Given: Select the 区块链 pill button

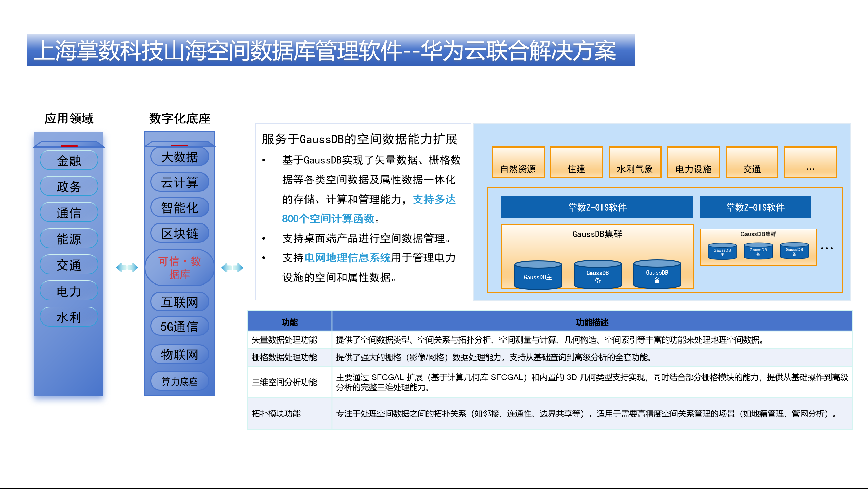Looking at the screenshot, I should pyautogui.click(x=179, y=233).
